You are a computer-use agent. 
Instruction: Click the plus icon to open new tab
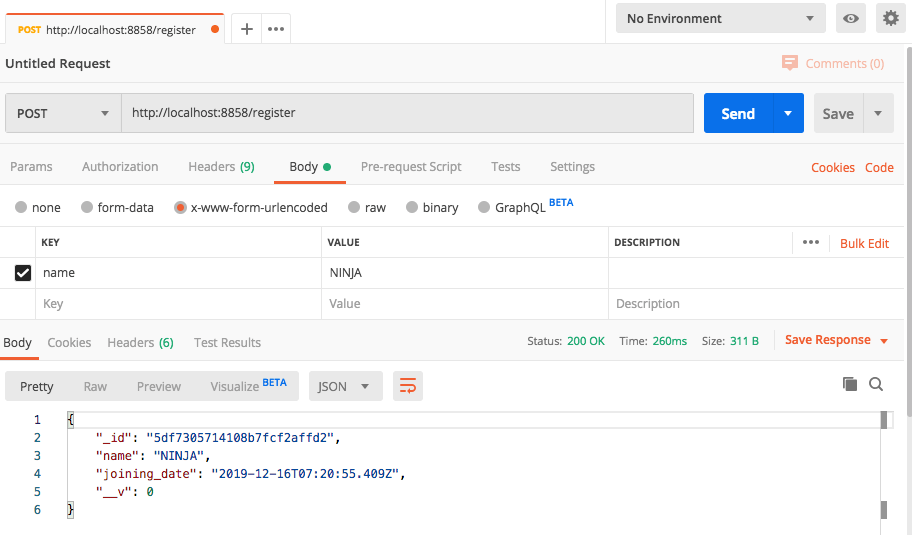tap(247, 29)
